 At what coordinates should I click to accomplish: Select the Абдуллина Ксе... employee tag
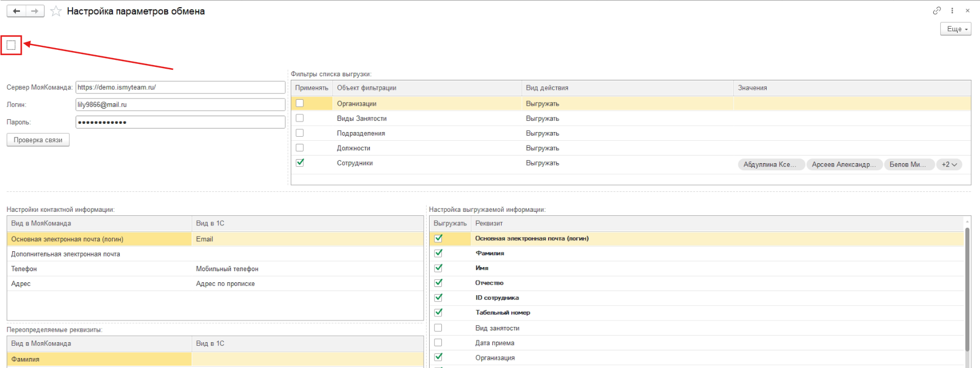coord(770,164)
